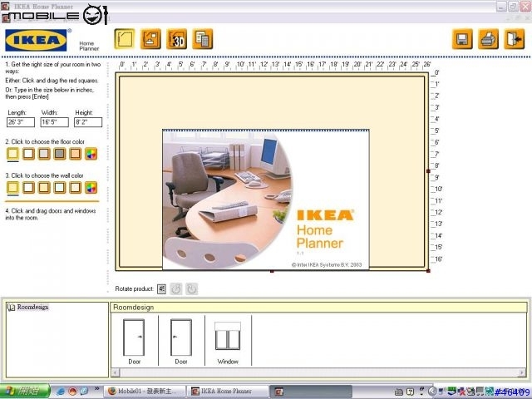
Task: Expand the quick launch overflow chevron
Action: [96, 389]
